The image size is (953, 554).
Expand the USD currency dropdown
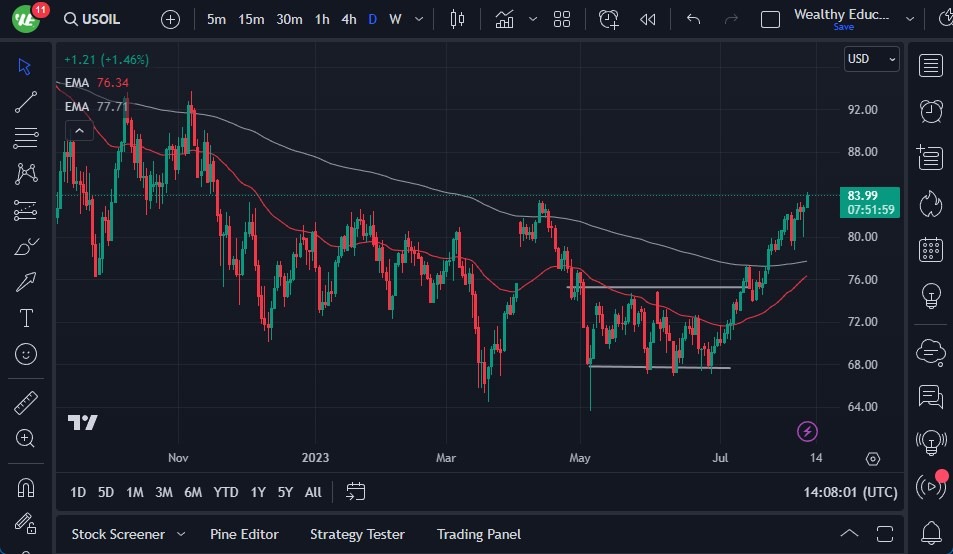coord(872,59)
